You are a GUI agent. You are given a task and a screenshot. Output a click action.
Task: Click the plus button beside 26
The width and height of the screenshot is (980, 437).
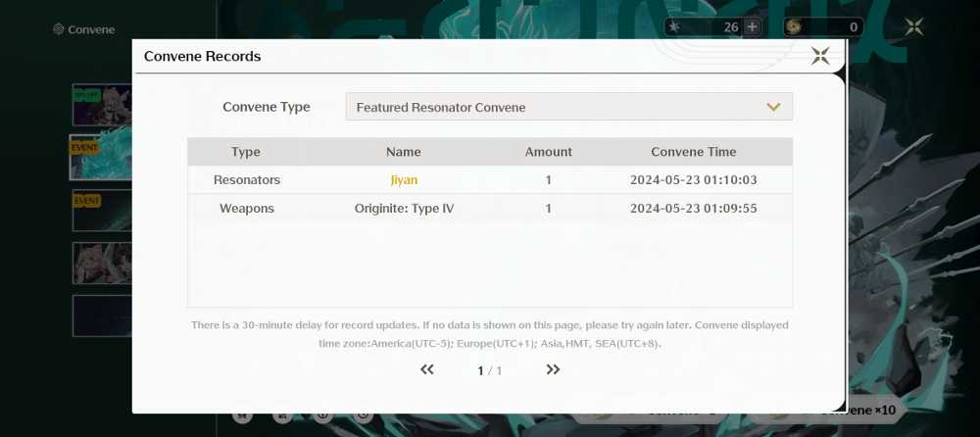[x=752, y=26]
